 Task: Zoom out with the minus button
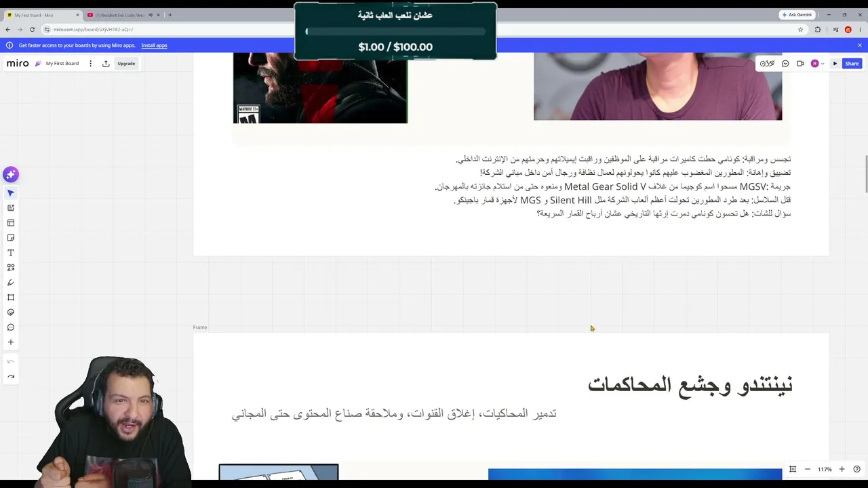pyautogui.click(x=807, y=469)
